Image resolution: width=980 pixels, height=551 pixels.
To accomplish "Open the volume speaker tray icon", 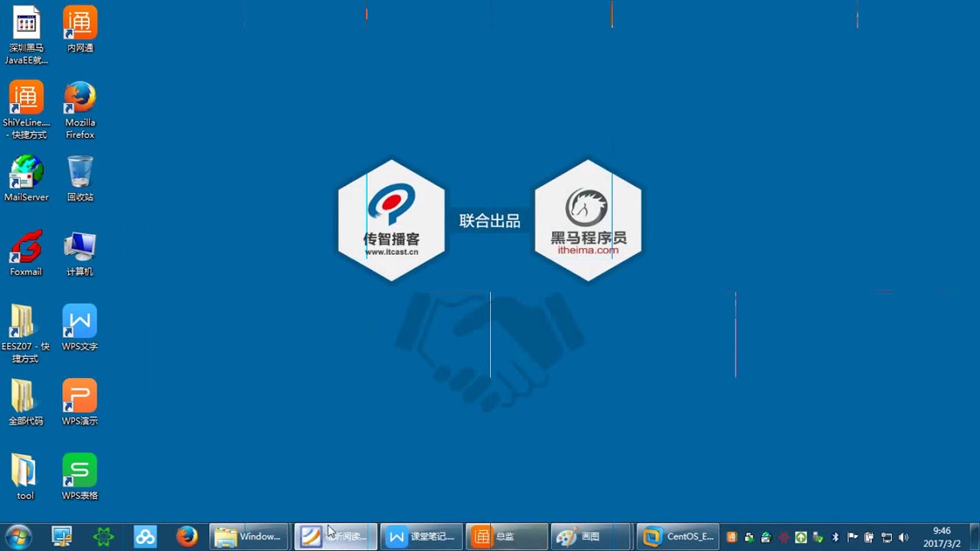I will pyautogui.click(x=903, y=537).
